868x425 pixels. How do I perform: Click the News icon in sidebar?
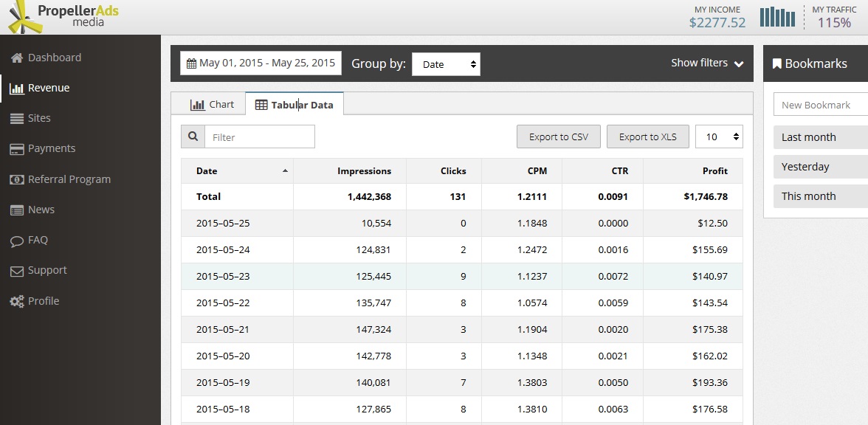[16, 210]
